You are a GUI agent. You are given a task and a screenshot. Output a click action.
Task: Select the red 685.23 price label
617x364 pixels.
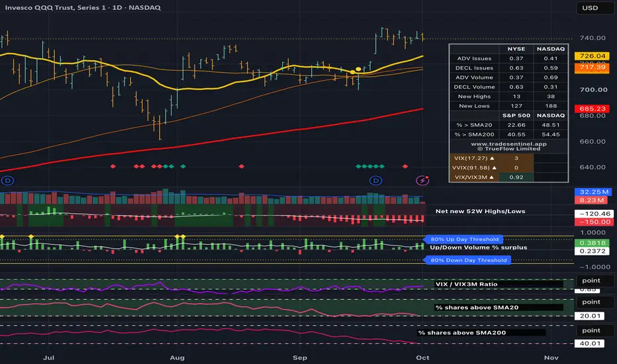pyautogui.click(x=593, y=109)
